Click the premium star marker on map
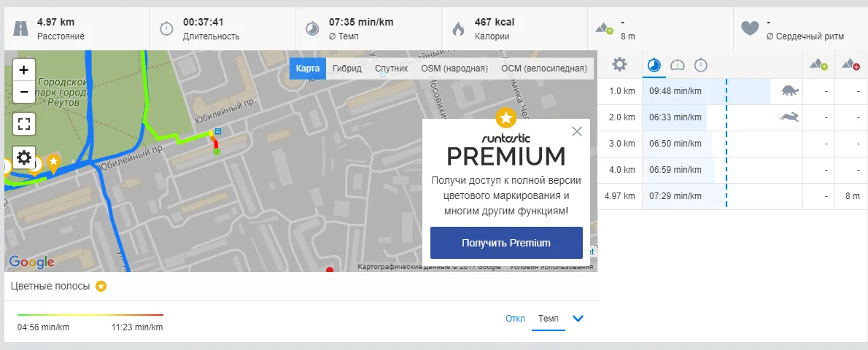The image size is (868, 350). [53, 164]
